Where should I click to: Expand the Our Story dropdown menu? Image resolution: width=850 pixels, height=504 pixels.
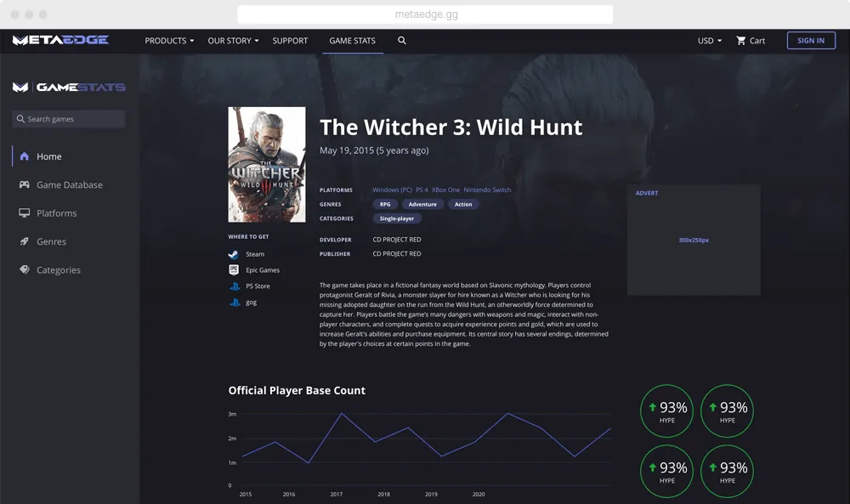[233, 41]
